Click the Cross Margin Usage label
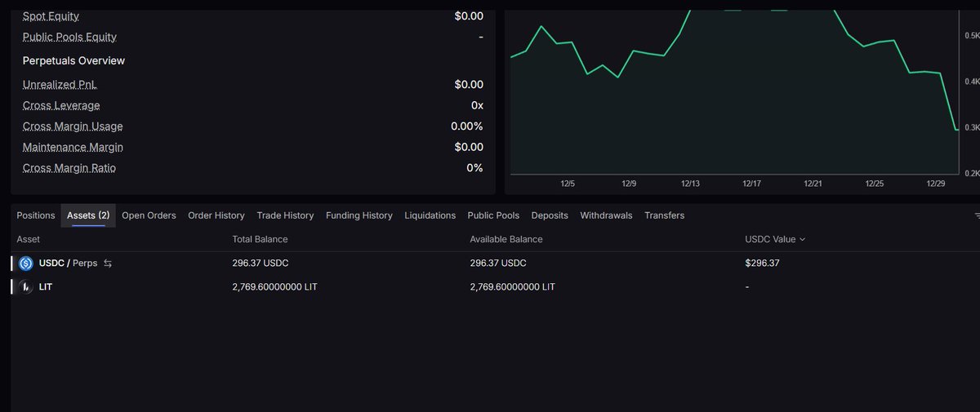Screen dimensions: 980x412 73,126
